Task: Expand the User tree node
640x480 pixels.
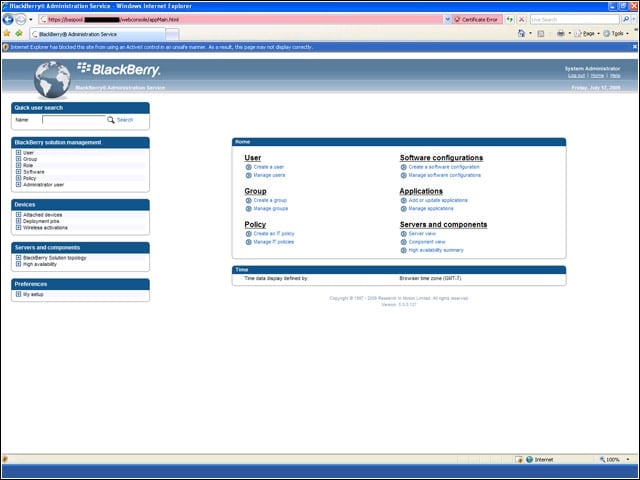Action: click(18, 153)
